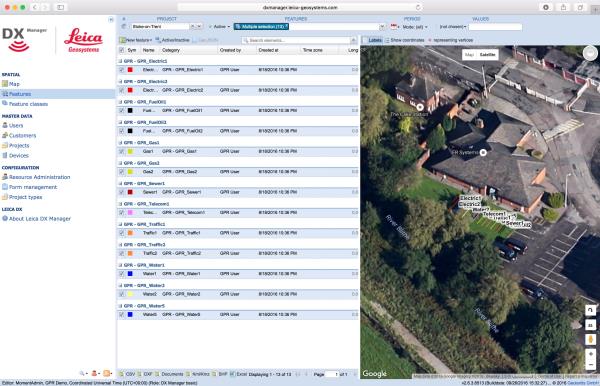600x386 pixels.
Task: Collapse the GPR - GPR_Telecom1 group
Action: pos(120,204)
